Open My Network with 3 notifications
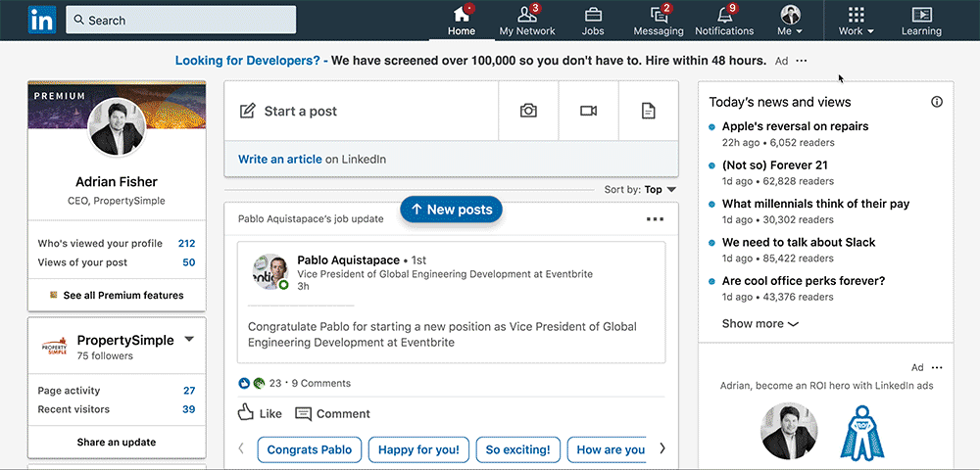This screenshot has height=470, width=980. [x=527, y=21]
